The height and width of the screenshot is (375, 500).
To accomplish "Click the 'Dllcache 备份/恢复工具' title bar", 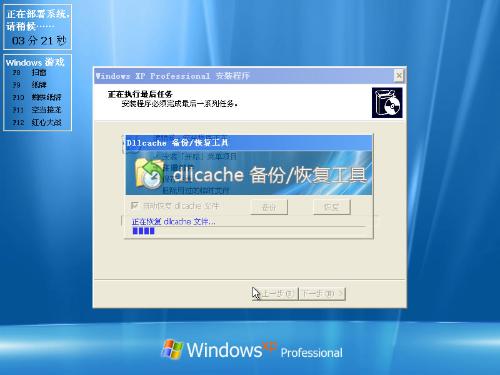I will (x=249, y=143).
